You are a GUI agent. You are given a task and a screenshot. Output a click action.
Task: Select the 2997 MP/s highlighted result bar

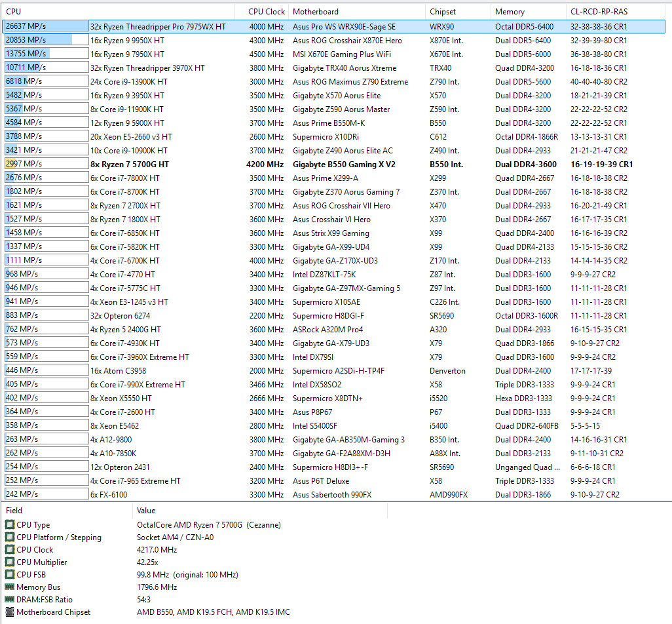(47, 164)
